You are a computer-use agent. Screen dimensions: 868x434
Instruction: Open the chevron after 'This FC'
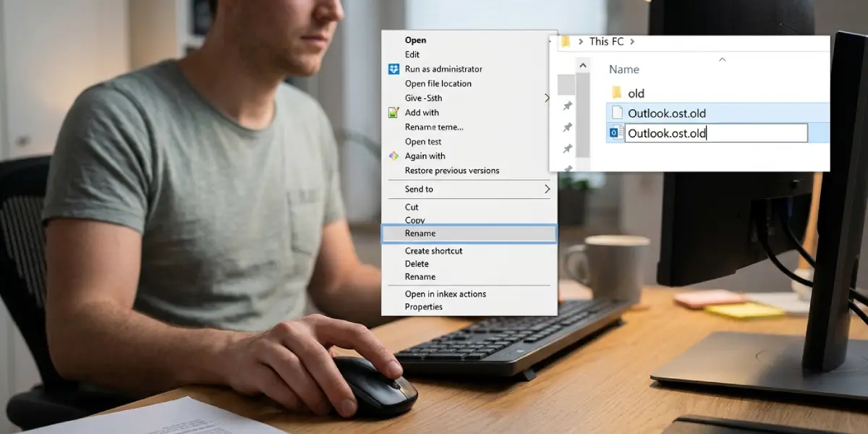coord(632,42)
